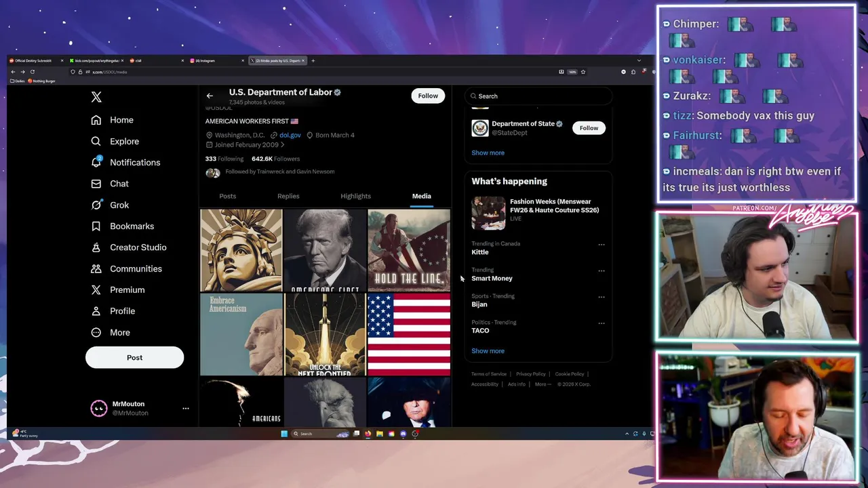Click the Windows taskbar search box

pos(319,434)
